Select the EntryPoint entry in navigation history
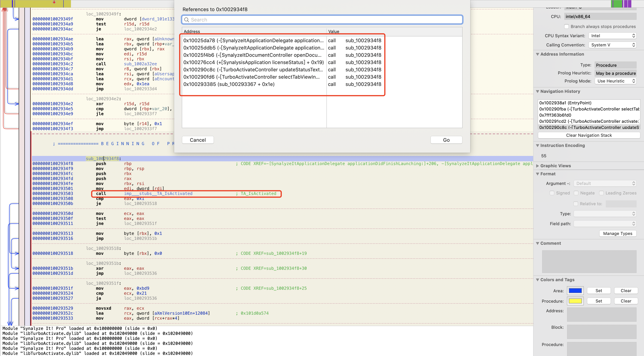 coord(565,103)
